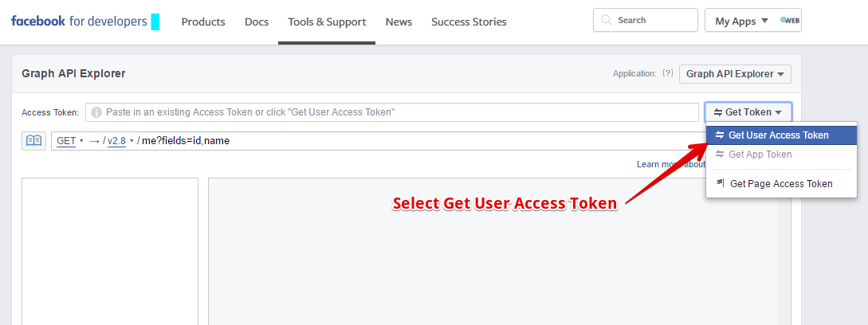Click the info icon in Access Token field
The width and height of the screenshot is (868, 325).
pos(96,112)
